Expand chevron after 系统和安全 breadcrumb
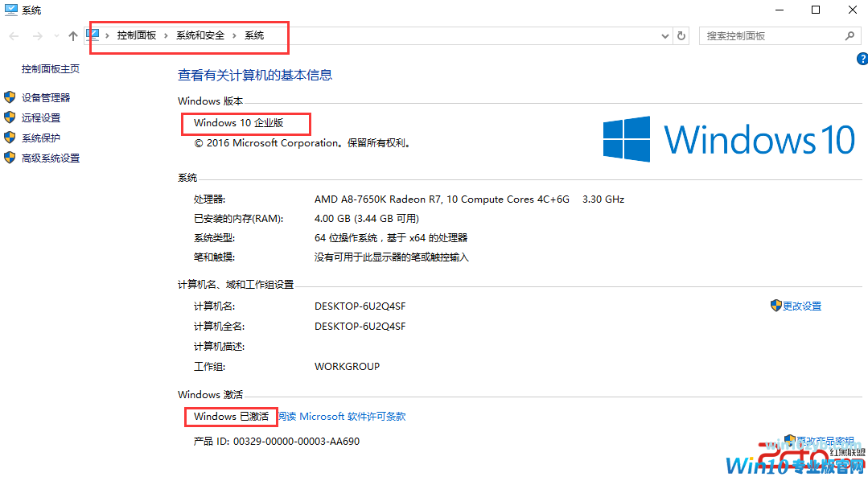 tap(234, 35)
